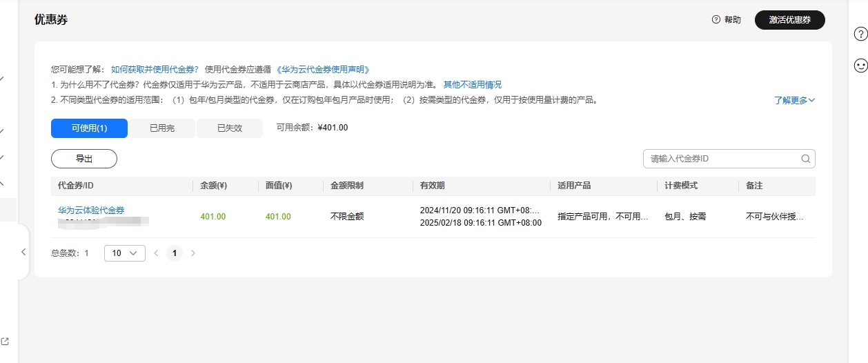Open the page size dropdown showing 10

(x=125, y=253)
